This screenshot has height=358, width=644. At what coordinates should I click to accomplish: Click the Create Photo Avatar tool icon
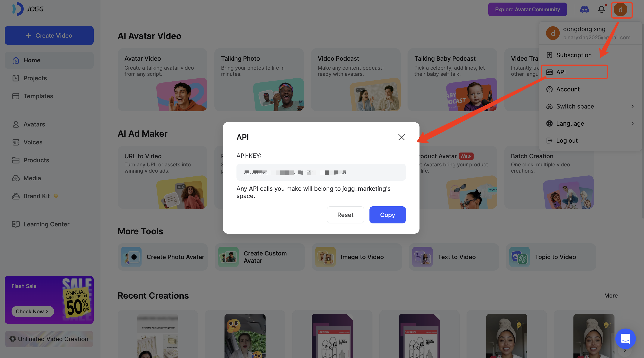coord(131,257)
